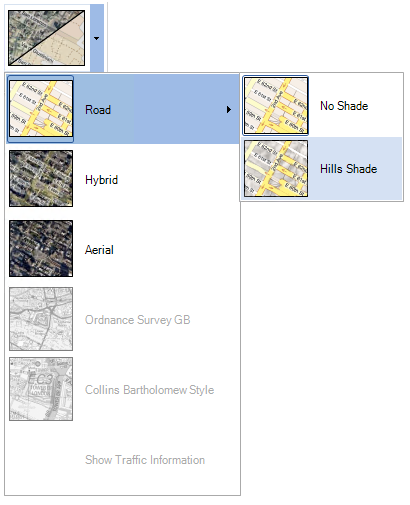Select the Road map thumbnail

click(x=41, y=108)
